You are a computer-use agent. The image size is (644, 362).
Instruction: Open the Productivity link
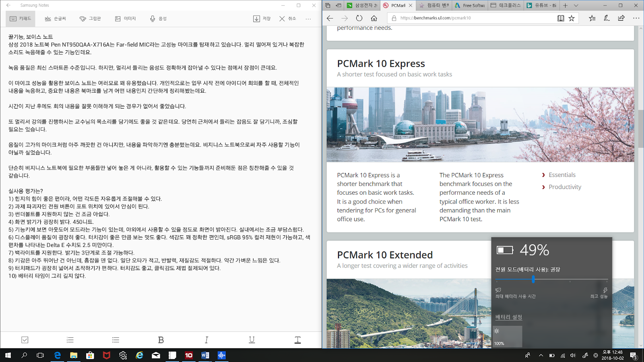pos(565,187)
